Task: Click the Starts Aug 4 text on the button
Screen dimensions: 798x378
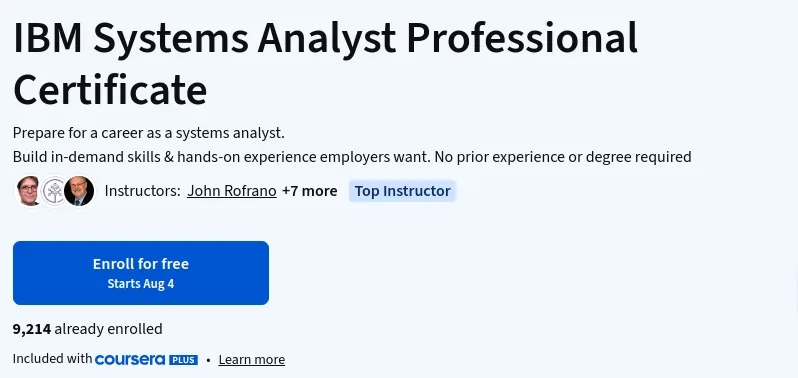Action: click(141, 284)
